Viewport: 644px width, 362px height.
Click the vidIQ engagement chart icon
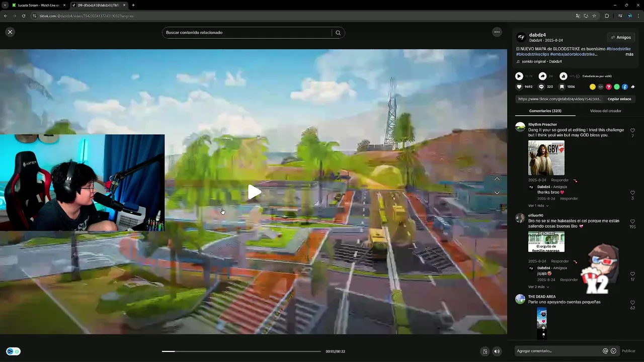[x=563, y=76]
